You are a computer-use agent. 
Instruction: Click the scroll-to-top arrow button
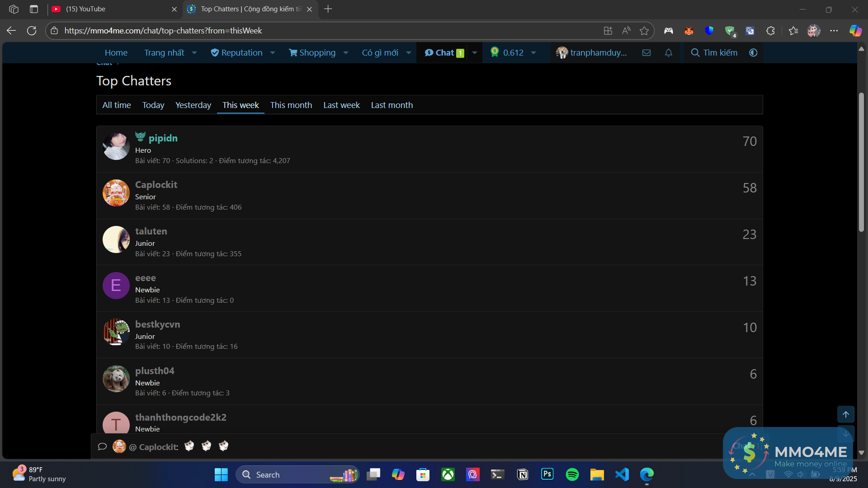click(845, 414)
